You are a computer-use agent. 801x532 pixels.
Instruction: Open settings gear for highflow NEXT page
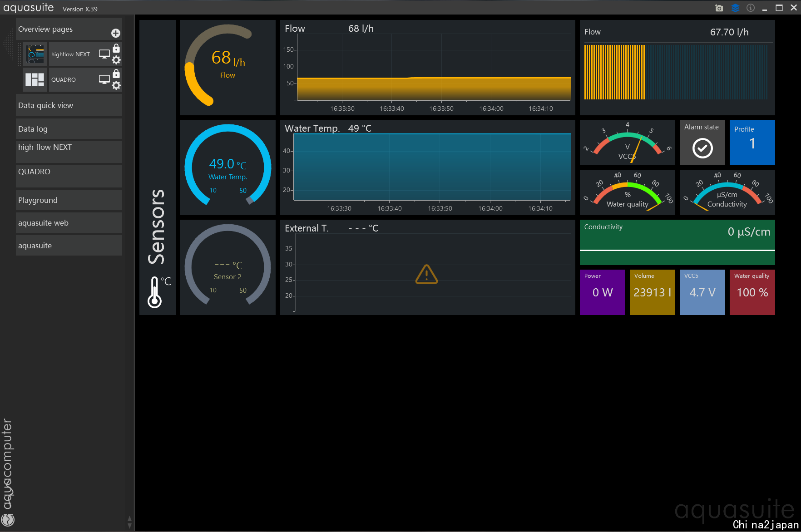116,60
